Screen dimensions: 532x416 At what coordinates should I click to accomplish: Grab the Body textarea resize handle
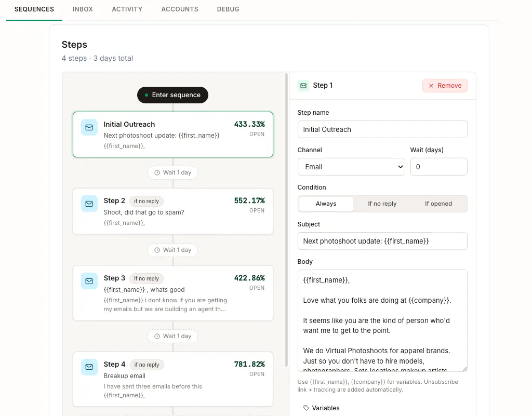tap(464, 369)
